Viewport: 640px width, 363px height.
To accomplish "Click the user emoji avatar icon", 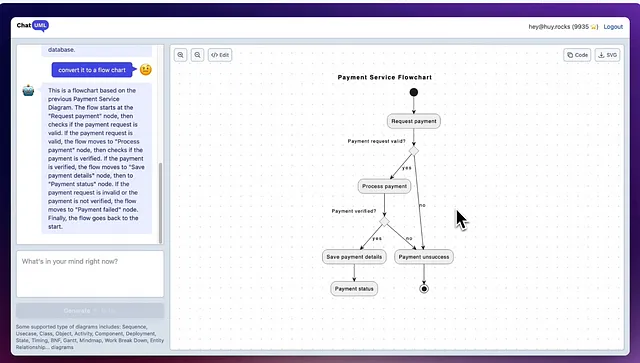I will pos(146,70).
